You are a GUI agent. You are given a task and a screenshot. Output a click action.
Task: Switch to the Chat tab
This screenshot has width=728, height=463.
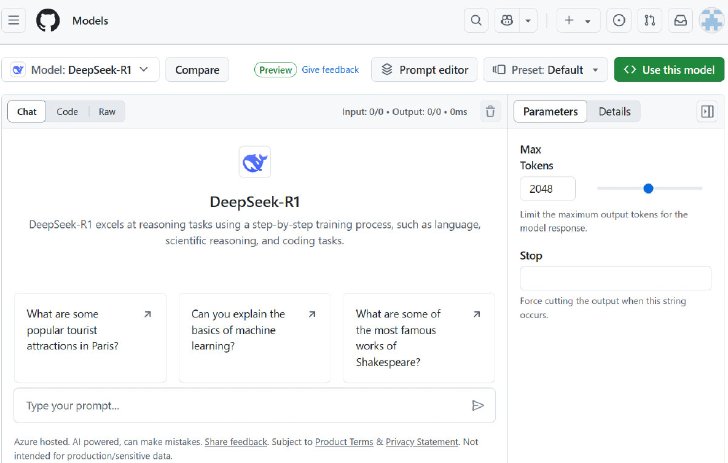(x=26, y=111)
